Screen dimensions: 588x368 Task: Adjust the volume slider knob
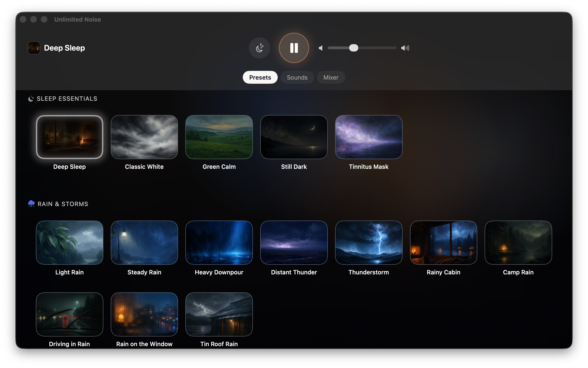coord(353,48)
